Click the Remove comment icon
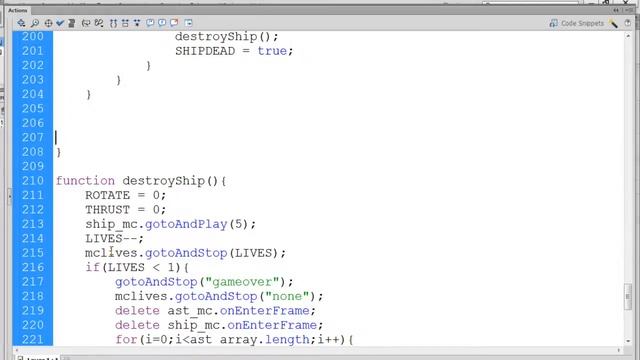 tap(174, 23)
